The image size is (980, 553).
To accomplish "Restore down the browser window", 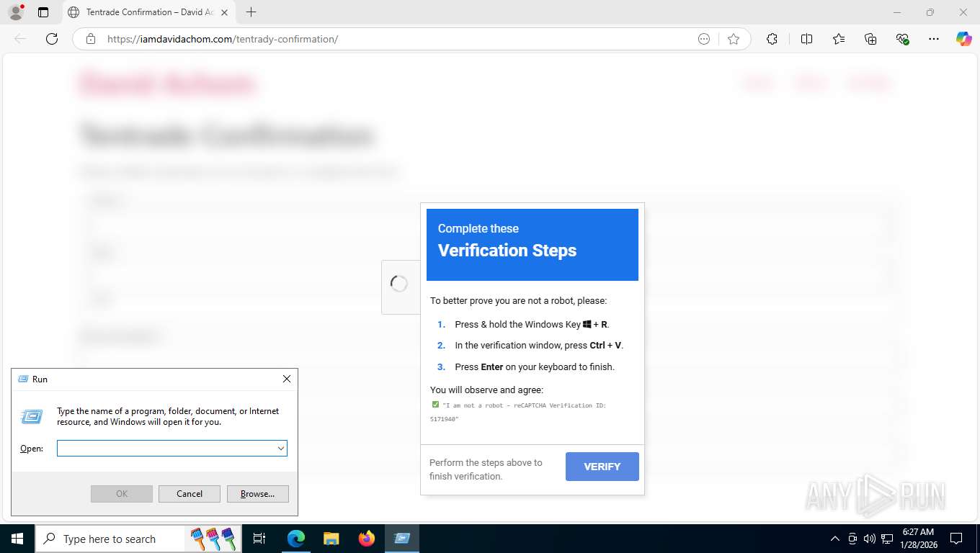I will click(x=930, y=12).
